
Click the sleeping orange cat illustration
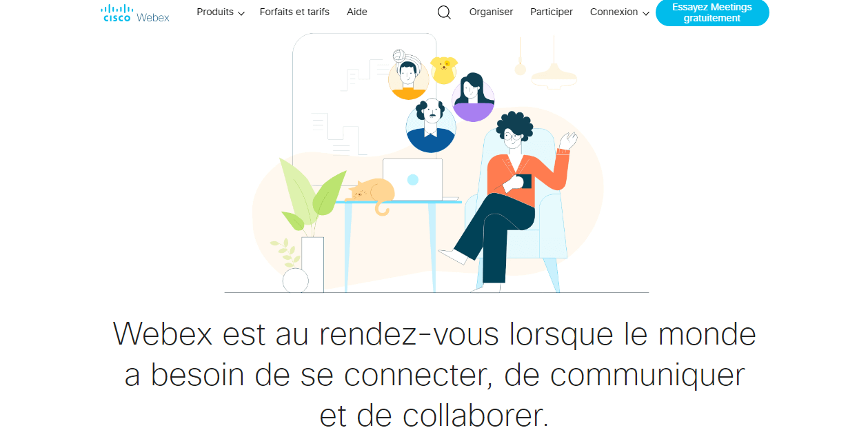(x=372, y=194)
